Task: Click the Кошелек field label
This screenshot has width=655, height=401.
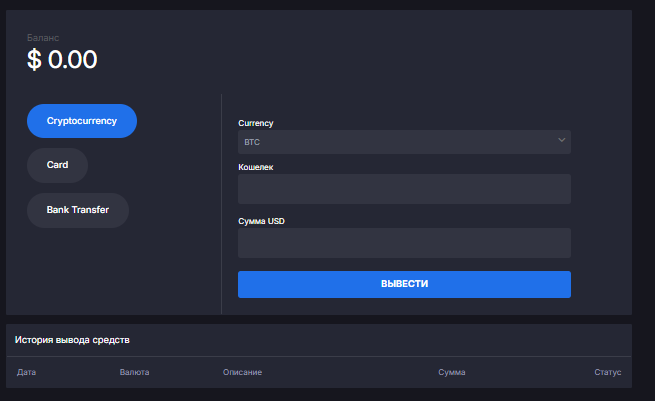Action: pos(256,167)
